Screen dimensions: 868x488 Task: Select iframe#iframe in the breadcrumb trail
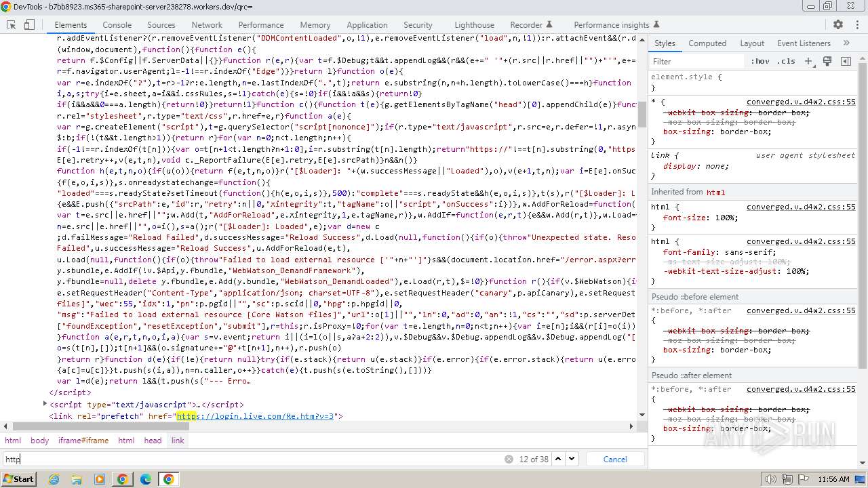pyautogui.click(x=83, y=440)
